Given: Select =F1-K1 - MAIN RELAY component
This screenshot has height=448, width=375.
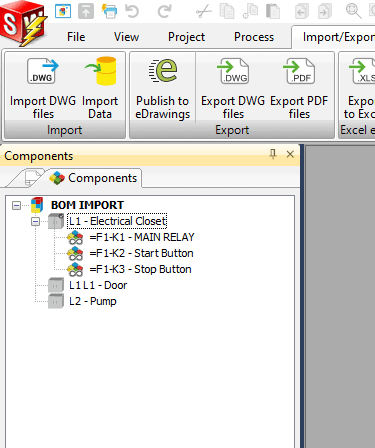Looking at the screenshot, I should 142,237.
